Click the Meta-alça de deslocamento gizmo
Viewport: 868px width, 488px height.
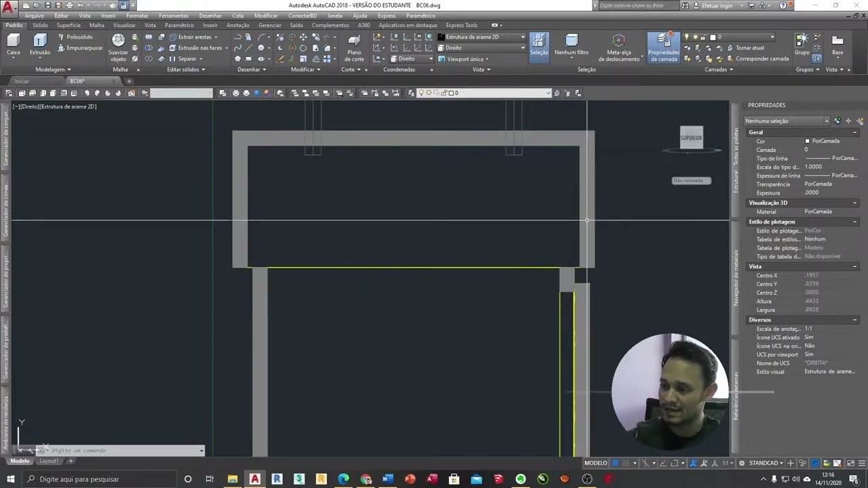coord(618,48)
